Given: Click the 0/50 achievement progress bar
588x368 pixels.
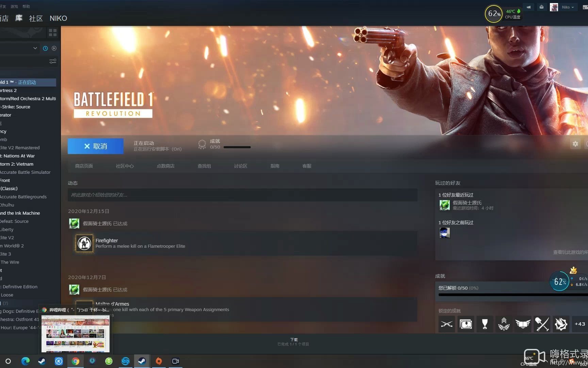Looking at the screenshot, I should pos(237,147).
